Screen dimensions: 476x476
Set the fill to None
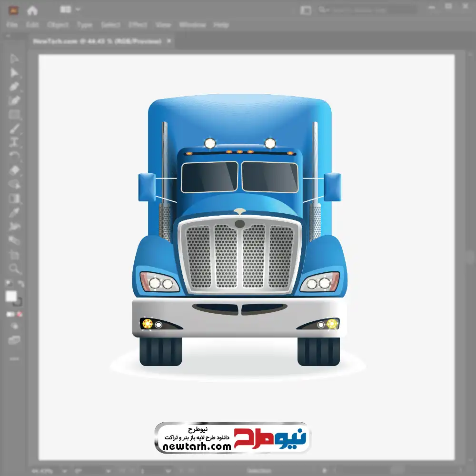coord(20,314)
